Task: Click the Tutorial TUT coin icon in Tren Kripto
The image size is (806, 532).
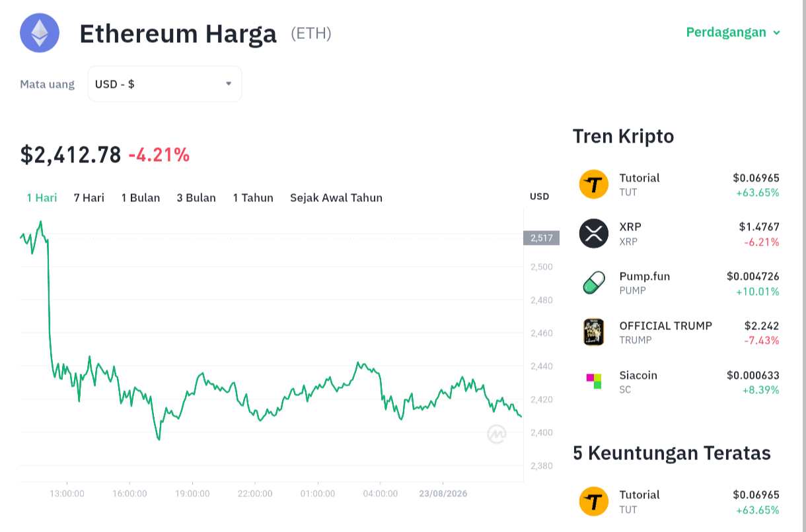Action: [x=593, y=184]
